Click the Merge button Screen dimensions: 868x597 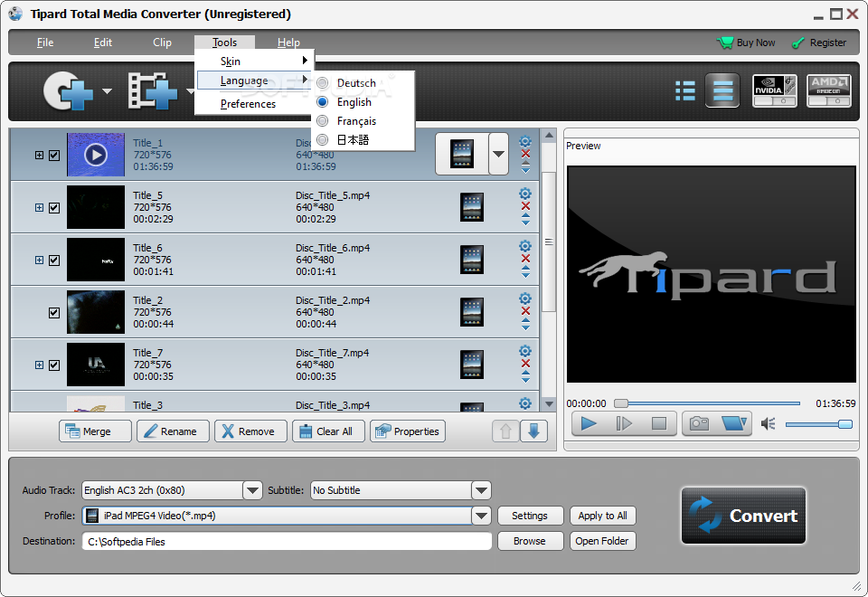click(95, 431)
